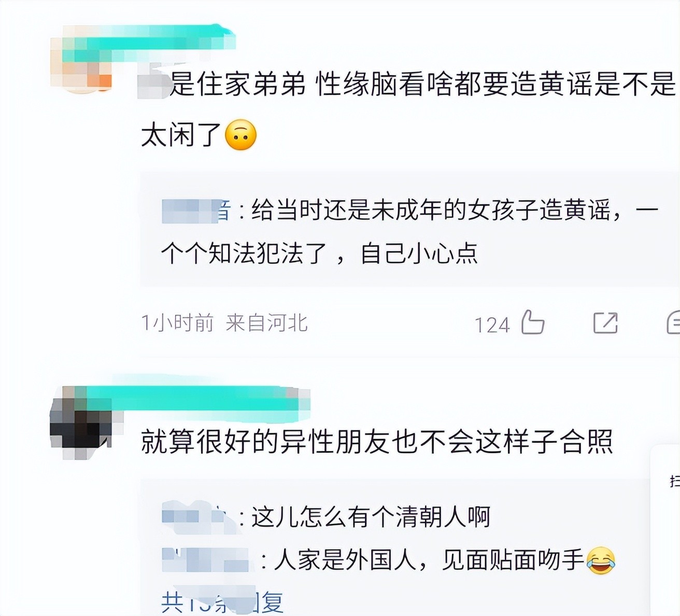Share the first comment via forward icon
Viewport: 680px width, 616px height.
pyautogui.click(x=605, y=323)
